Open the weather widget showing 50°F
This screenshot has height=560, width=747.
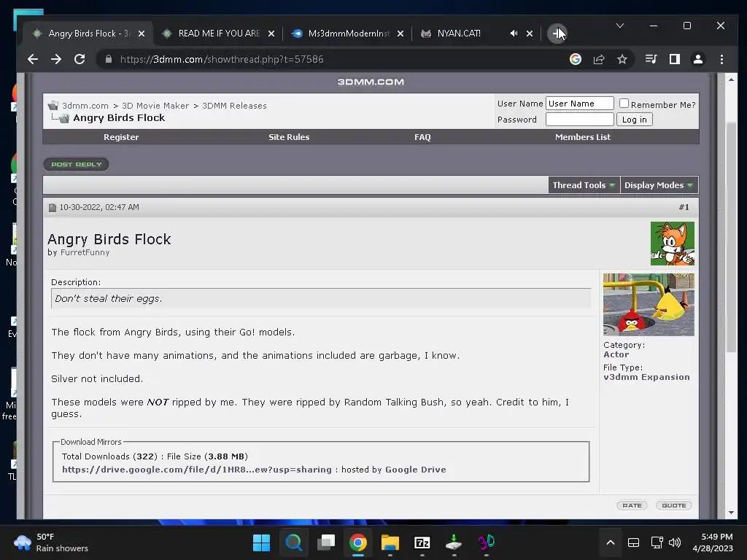(51, 542)
